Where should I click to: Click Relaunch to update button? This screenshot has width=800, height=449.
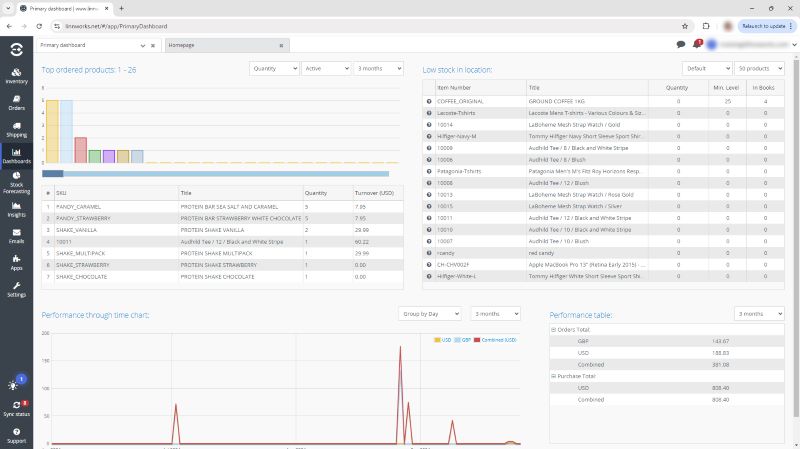[767, 26]
